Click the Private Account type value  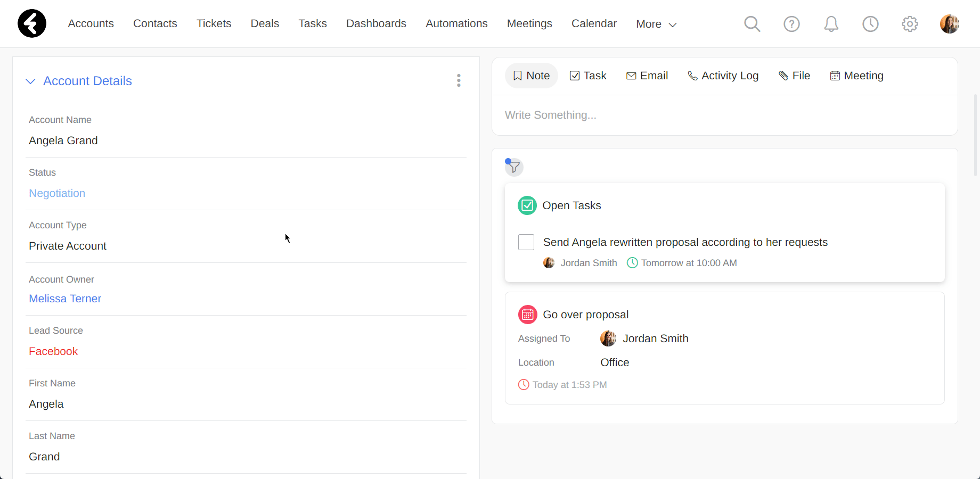68,246
